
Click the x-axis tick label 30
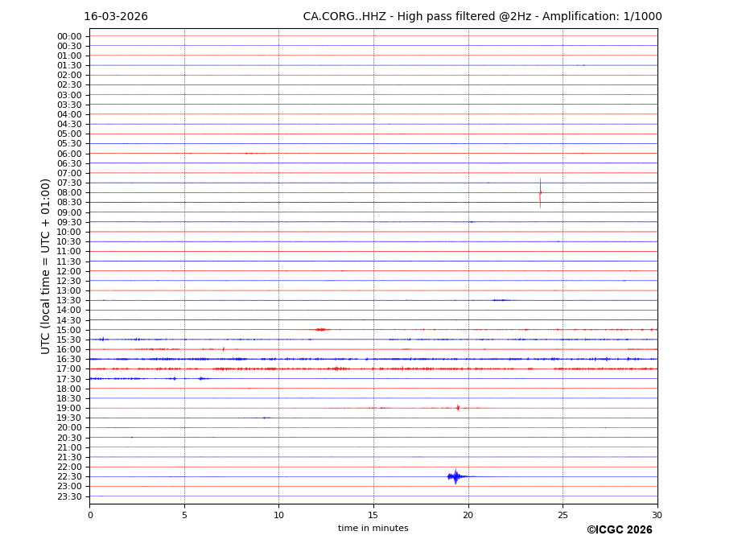pyautogui.click(x=657, y=516)
